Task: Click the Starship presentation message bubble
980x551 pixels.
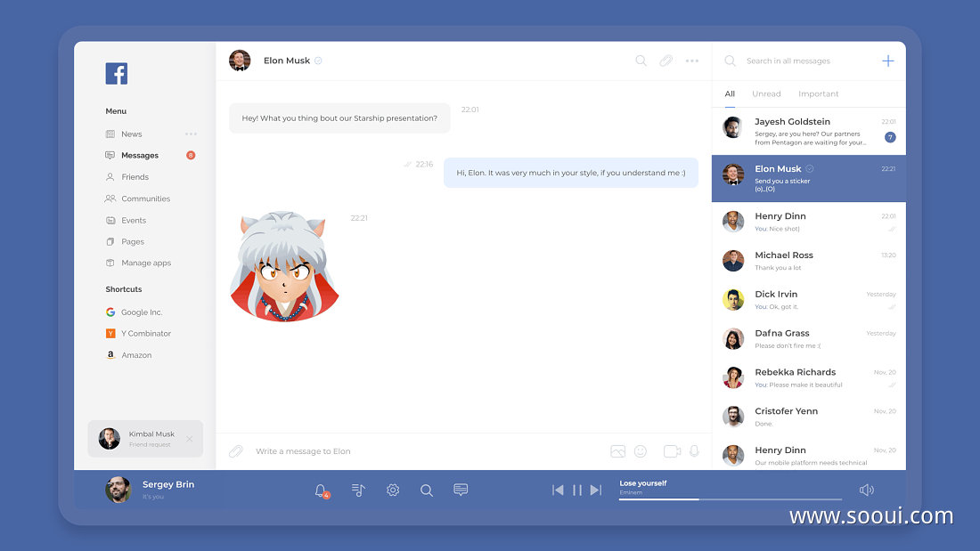Action: point(339,118)
